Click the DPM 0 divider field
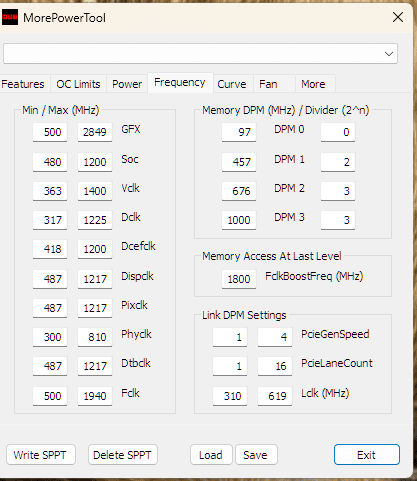 pyautogui.click(x=338, y=132)
